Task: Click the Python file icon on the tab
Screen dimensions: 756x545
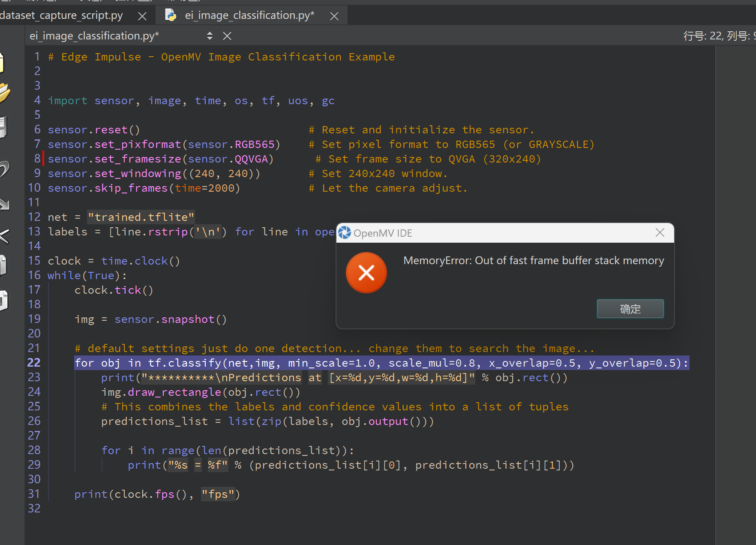Action: [x=171, y=15]
